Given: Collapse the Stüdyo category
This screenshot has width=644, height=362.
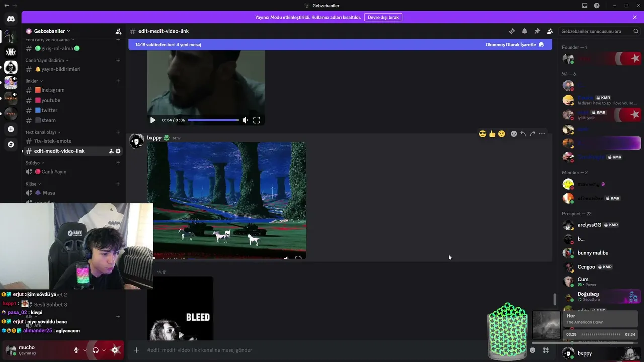Looking at the screenshot, I should (34, 163).
